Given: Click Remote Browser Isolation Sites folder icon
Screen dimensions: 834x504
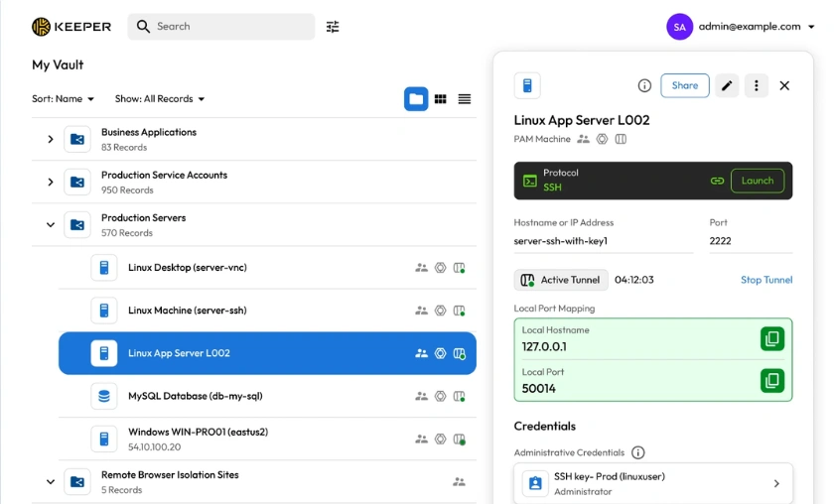Looking at the screenshot, I should point(77,482).
